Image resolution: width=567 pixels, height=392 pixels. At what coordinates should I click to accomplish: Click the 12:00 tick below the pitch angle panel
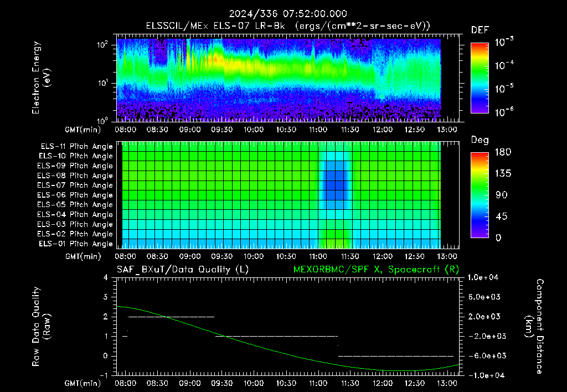(383, 256)
